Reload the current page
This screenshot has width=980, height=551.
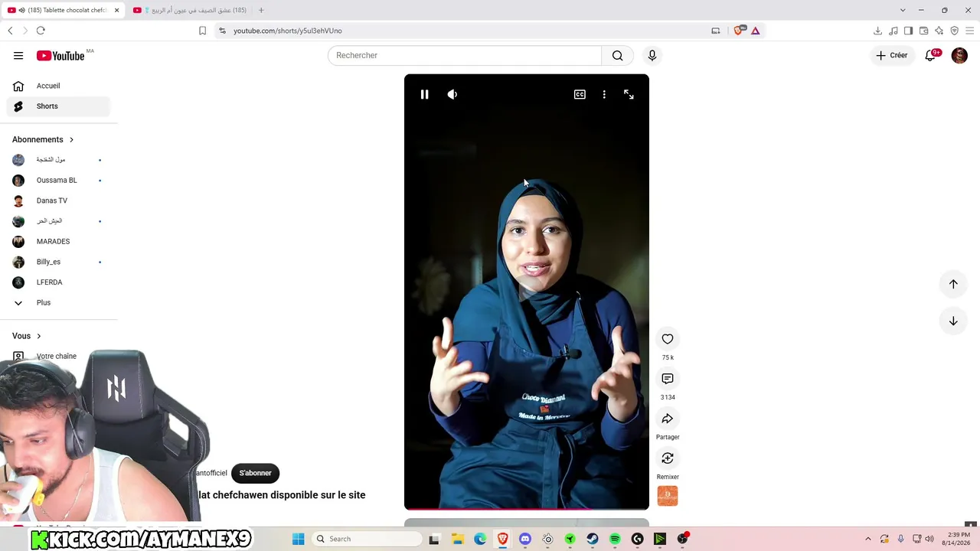tap(41, 31)
